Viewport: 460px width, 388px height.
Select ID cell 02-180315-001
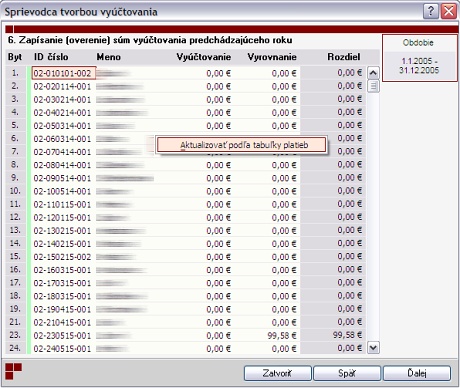[62, 296]
